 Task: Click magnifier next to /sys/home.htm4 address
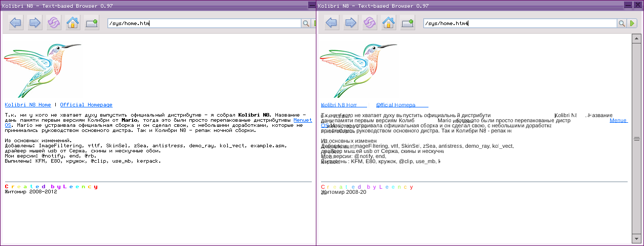click(622, 24)
